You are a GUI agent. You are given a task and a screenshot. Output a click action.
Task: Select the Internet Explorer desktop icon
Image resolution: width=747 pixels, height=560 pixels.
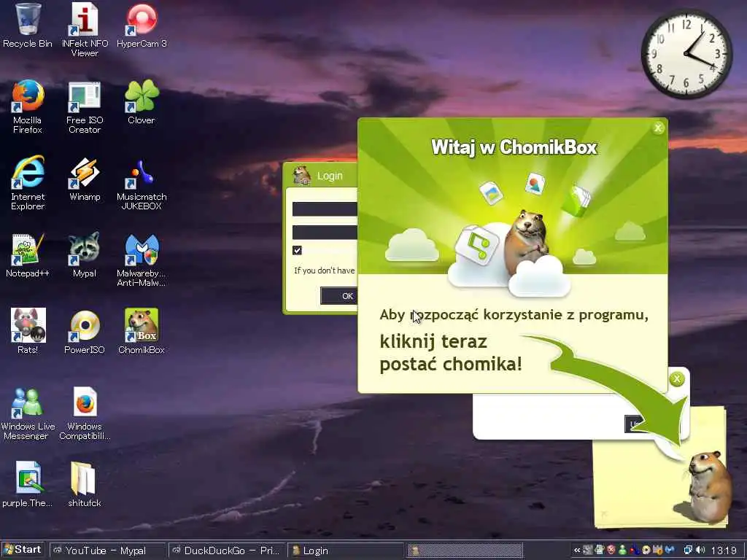point(27,183)
